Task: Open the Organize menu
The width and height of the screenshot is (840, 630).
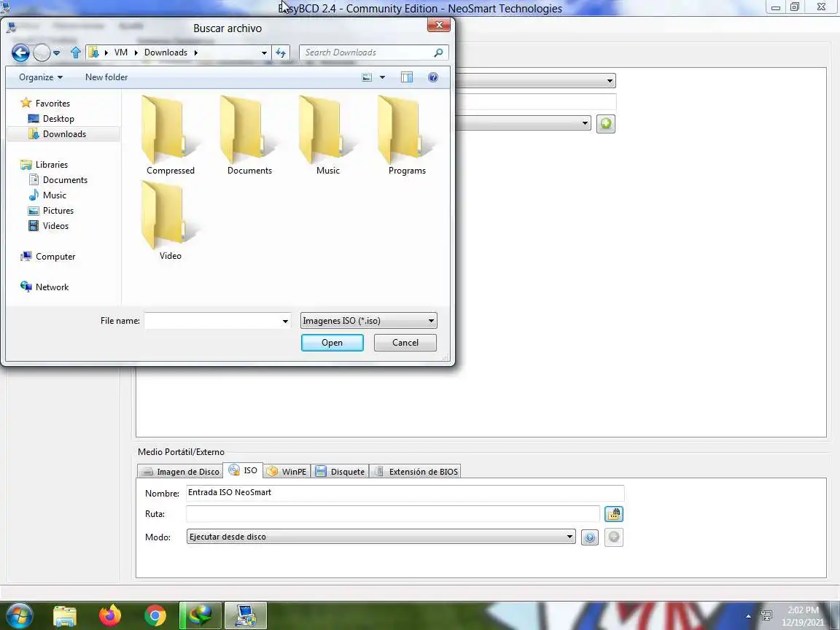Action: click(x=41, y=77)
